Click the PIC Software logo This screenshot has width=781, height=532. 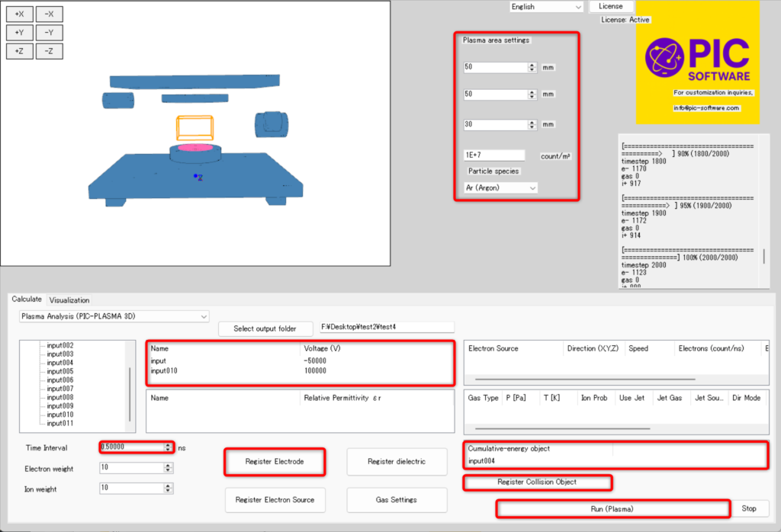click(x=697, y=62)
